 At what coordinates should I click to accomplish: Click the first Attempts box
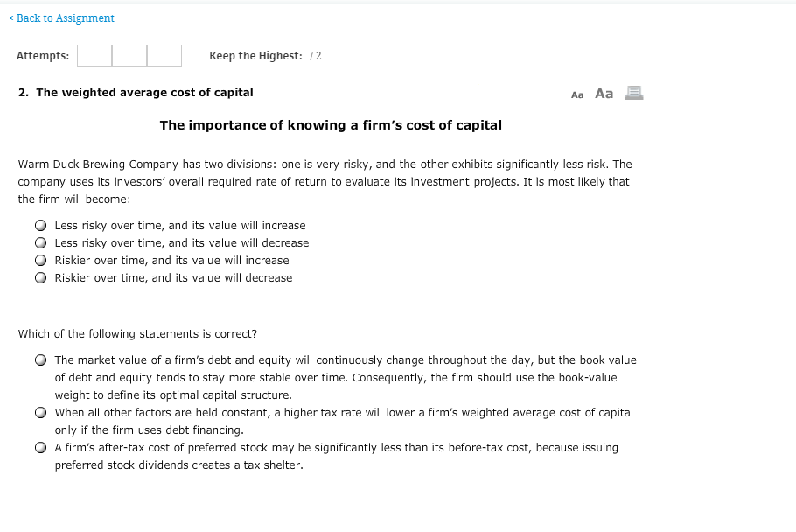94,56
